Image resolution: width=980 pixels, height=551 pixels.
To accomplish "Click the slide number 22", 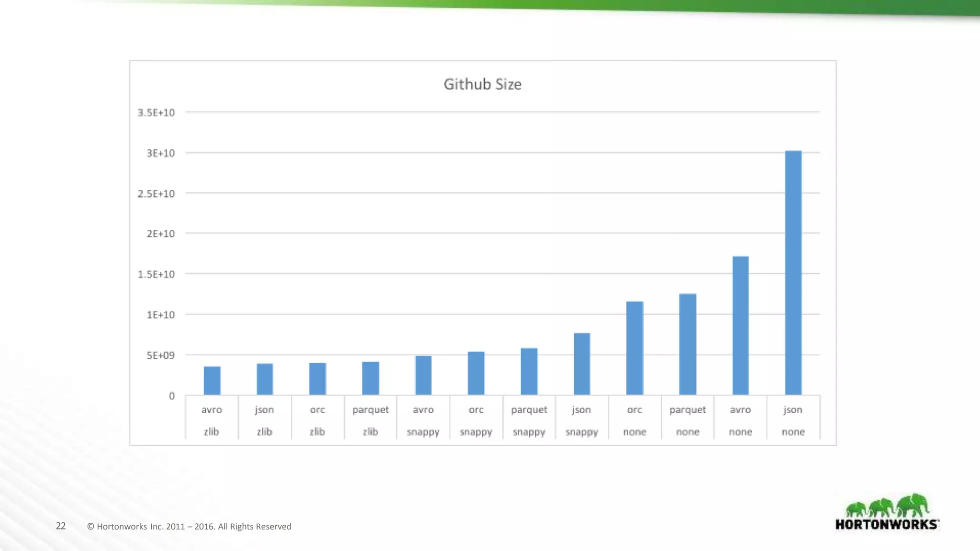I will tap(61, 526).
